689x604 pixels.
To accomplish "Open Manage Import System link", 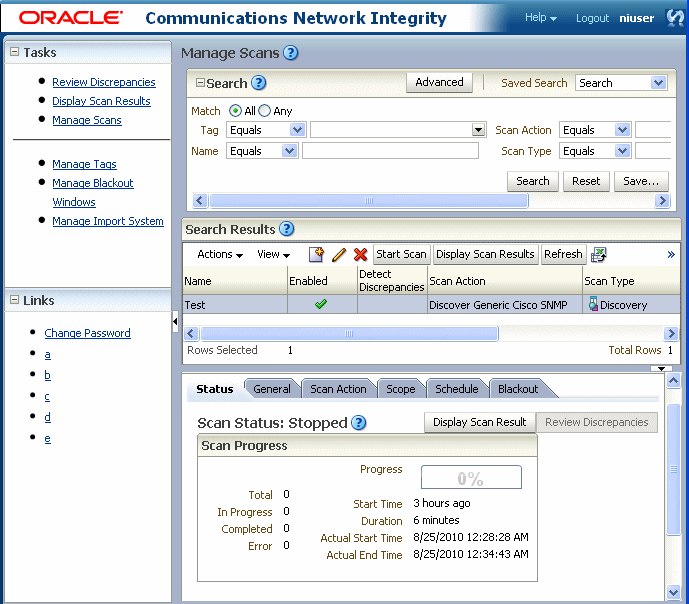I will 108,221.
